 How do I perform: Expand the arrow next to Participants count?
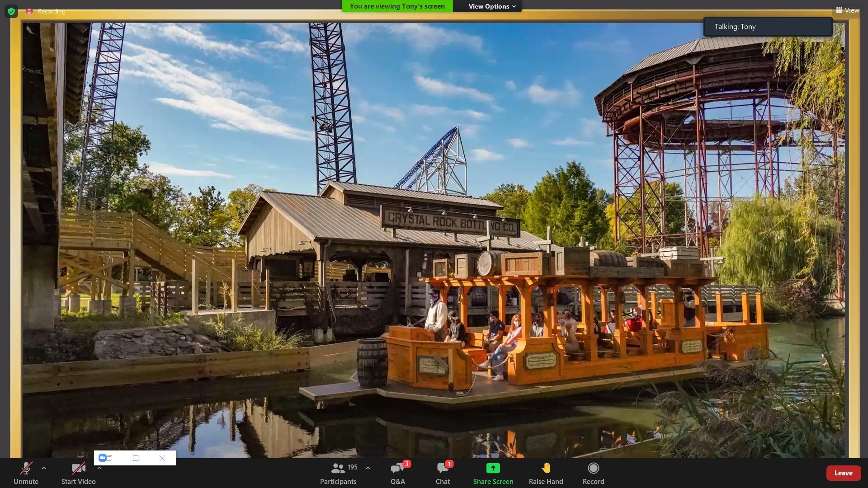tap(368, 468)
